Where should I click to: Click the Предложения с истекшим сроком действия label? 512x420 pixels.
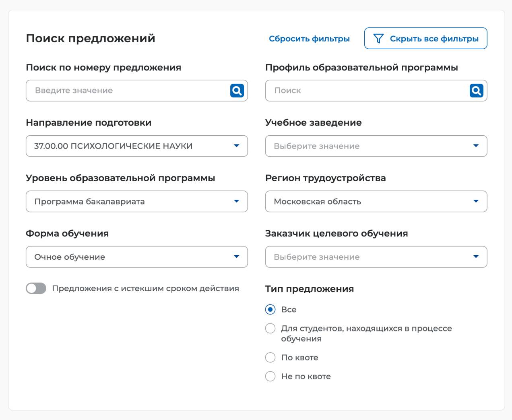[146, 288]
